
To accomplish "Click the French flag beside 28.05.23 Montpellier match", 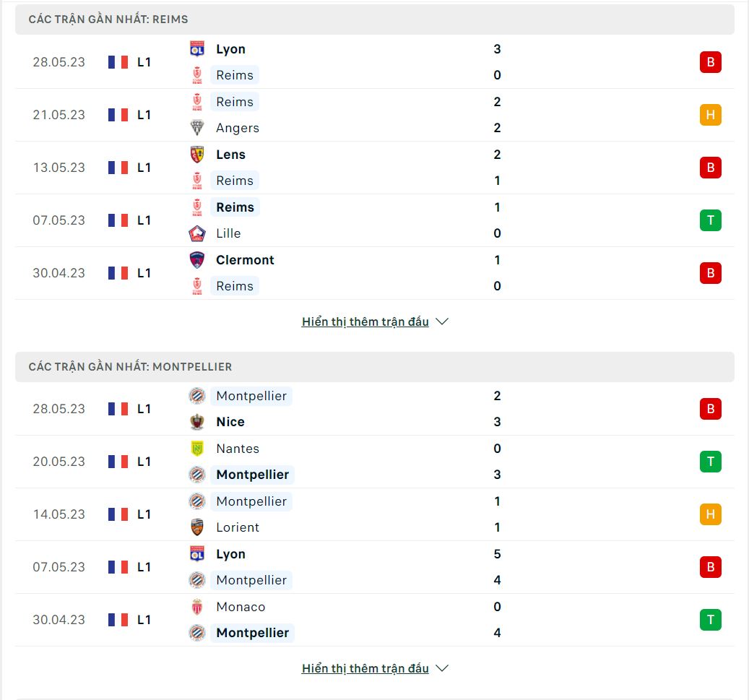I will (x=118, y=409).
